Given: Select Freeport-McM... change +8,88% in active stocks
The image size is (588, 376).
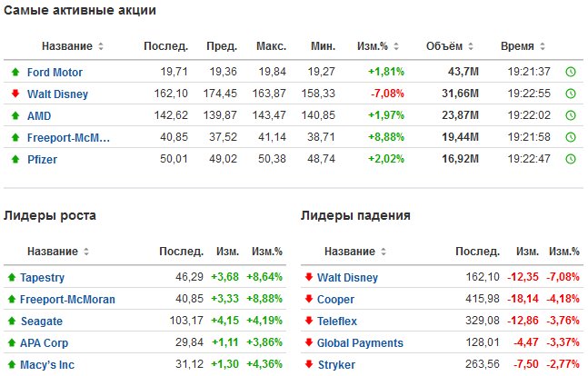Looking at the screenshot, I should pyautogui.click(x=386, y=137).
